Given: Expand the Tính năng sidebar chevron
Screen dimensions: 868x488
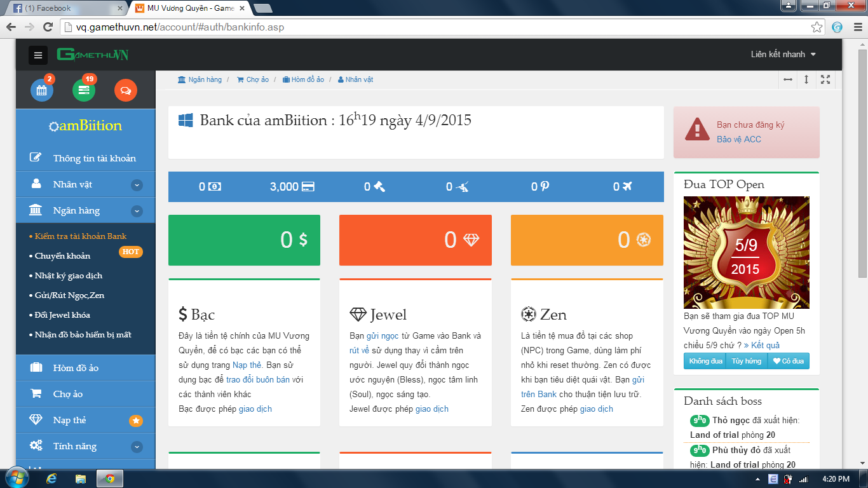Looking at the screenshot, I should [137, 447].
